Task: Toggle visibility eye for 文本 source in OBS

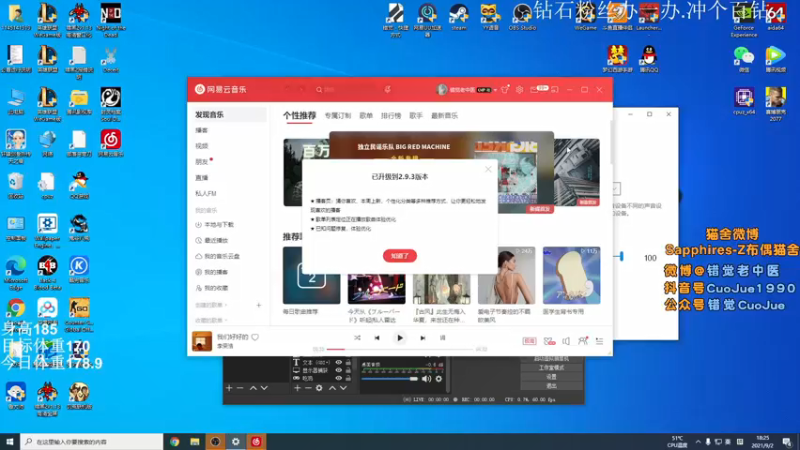Action: [x=338, y=362]
